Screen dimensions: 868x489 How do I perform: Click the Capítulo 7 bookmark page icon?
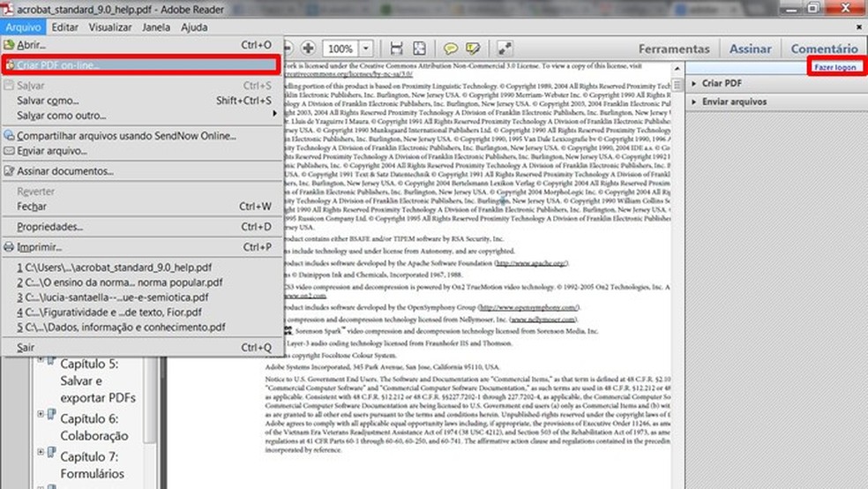click(51, 453)
